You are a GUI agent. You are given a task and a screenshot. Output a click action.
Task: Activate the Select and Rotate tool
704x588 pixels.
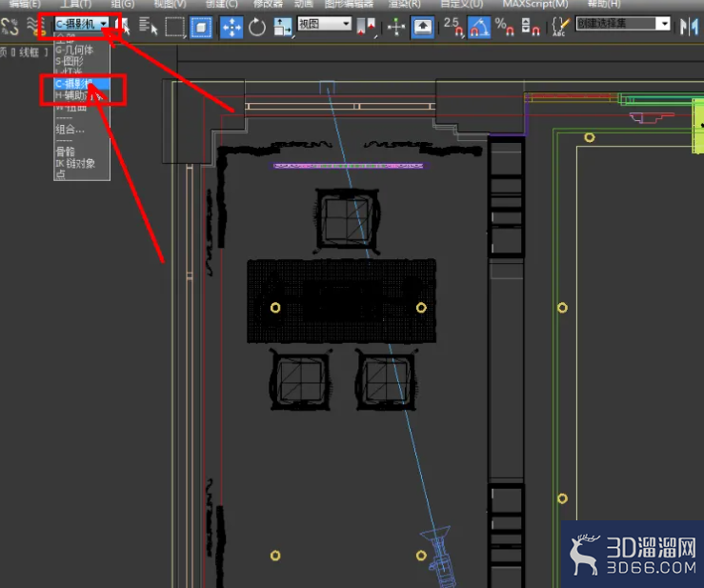(257, 27)
